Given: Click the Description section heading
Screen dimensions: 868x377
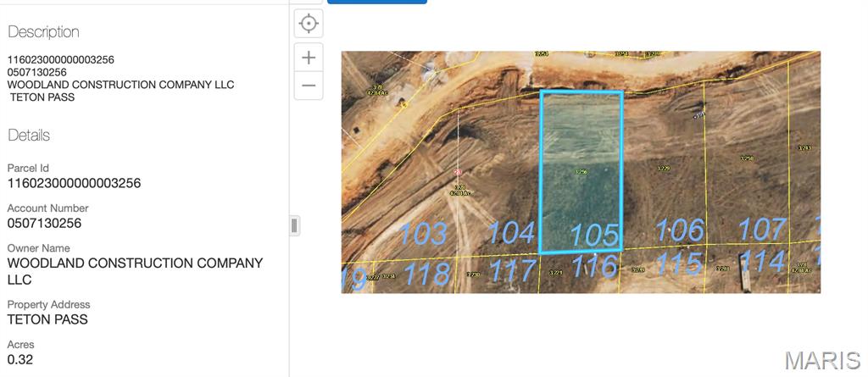Looking at the screenshot, I should pos(43,32).
